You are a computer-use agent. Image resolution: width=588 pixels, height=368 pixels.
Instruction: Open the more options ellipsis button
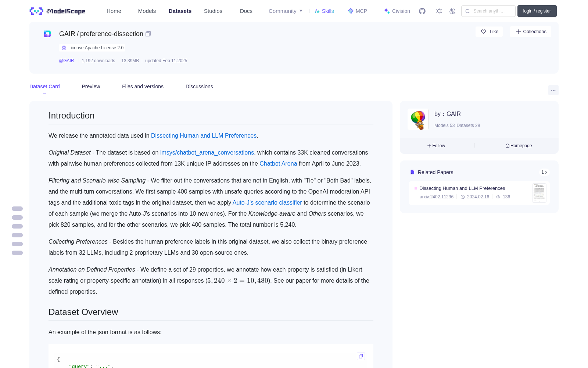tap(553, 90)
